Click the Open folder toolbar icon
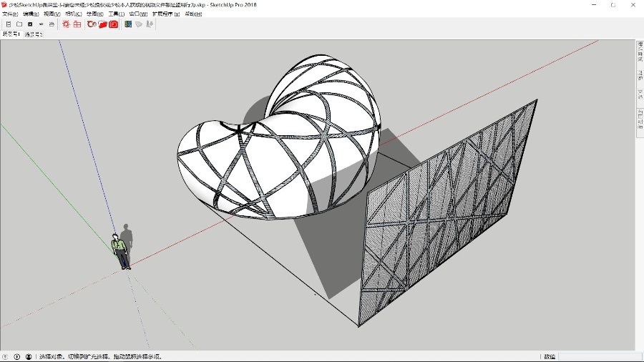This screenshot has height=362, width=644. click(x=19, y=24)
